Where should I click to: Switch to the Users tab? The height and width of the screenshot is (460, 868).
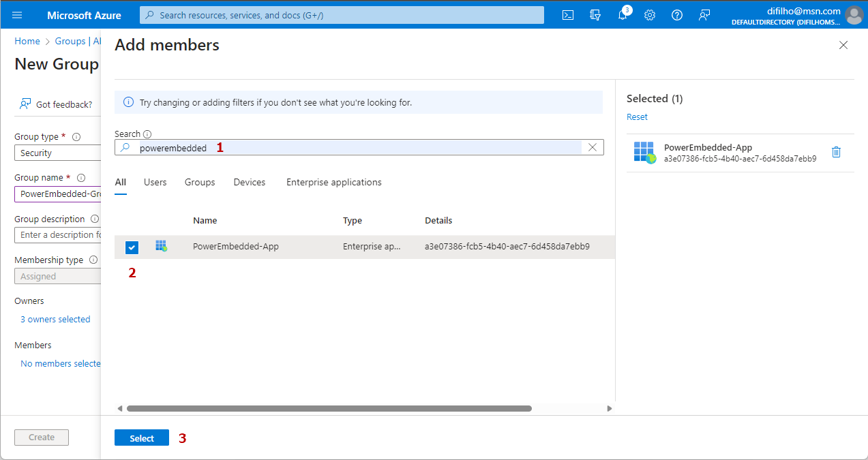pos(155,183)
